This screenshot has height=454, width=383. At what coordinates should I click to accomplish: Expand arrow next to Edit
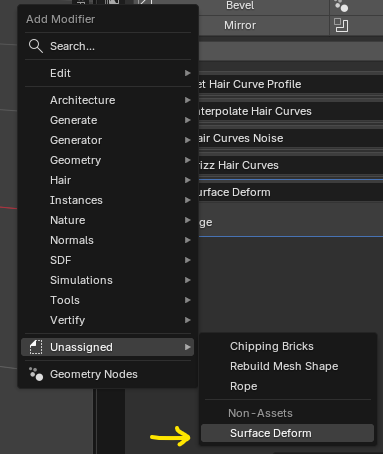click(x=188, y=73)
